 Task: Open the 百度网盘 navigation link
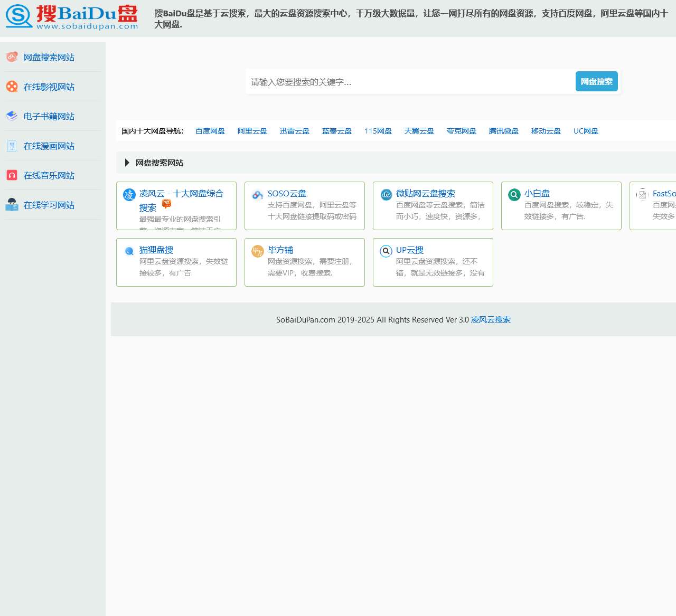[x=210, y=131]
